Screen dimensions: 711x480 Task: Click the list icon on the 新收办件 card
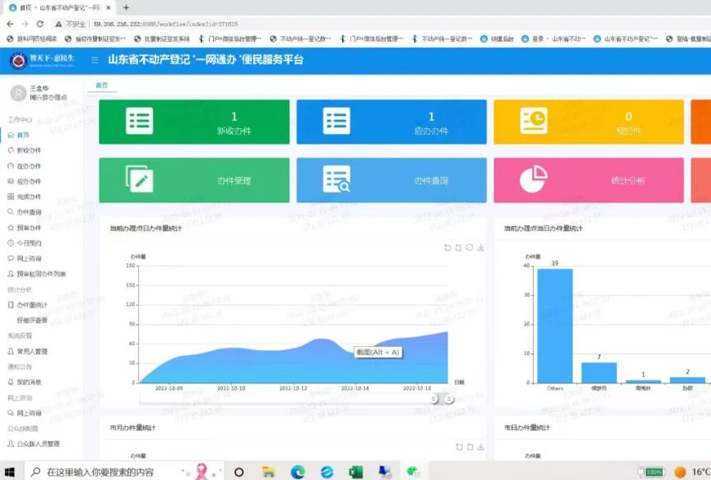pyautogui.click(x=139, y=121)
